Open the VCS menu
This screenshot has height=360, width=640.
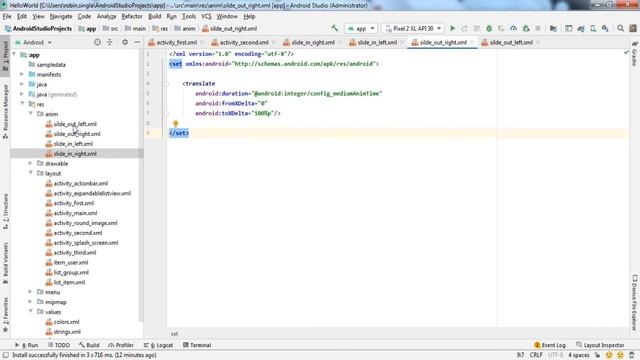(206, 16)
